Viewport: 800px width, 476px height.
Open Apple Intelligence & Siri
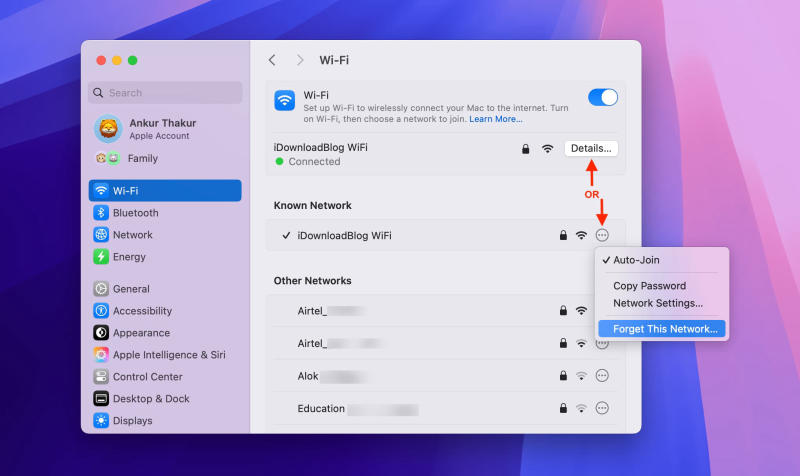click(168, 355)
